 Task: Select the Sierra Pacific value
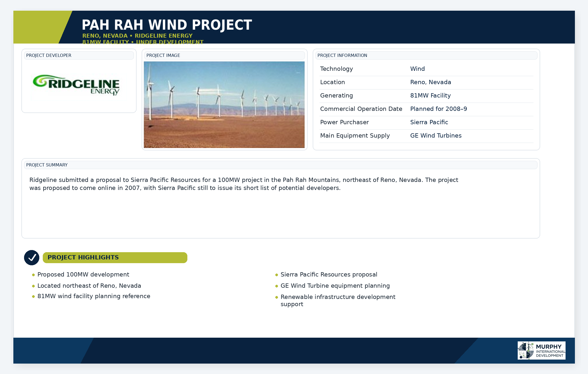pyautogui.click(x=429, y=122)
